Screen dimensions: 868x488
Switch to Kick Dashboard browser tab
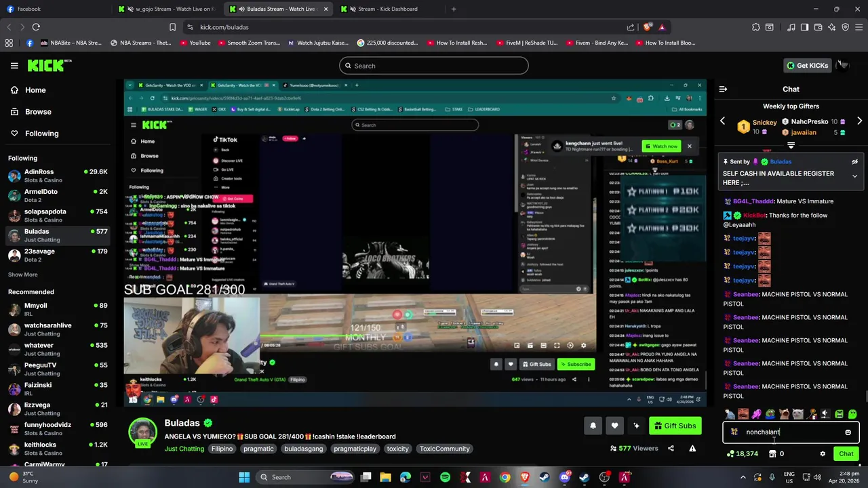point(390,9)
